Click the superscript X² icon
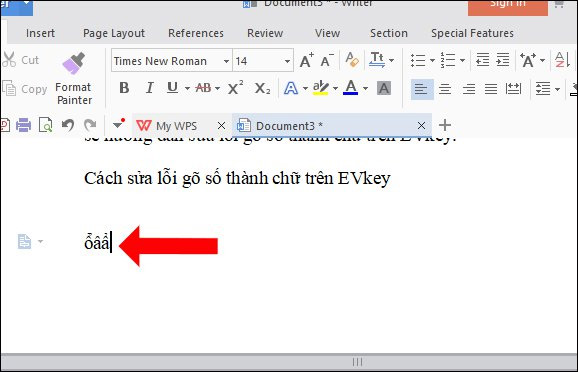 [235, 88]
